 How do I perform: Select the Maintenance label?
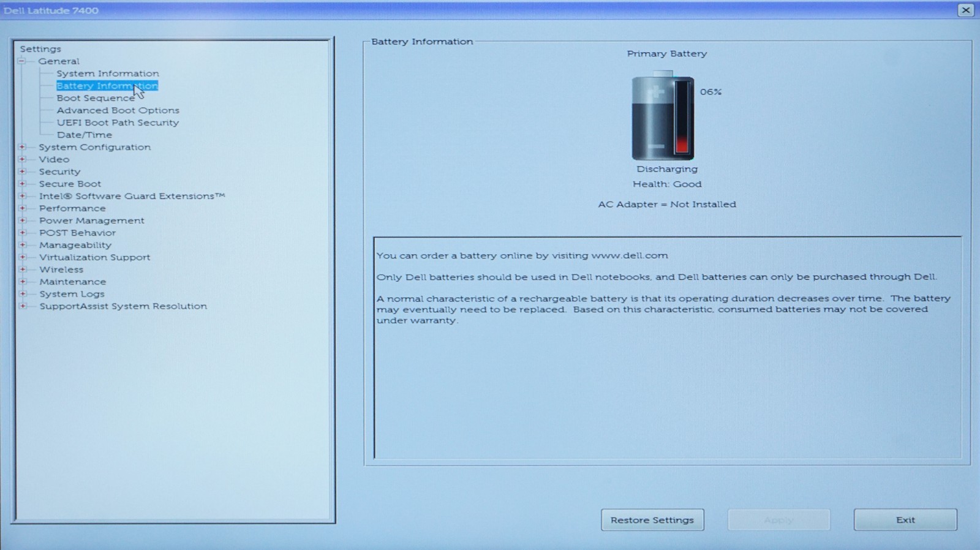coord(73,282)
